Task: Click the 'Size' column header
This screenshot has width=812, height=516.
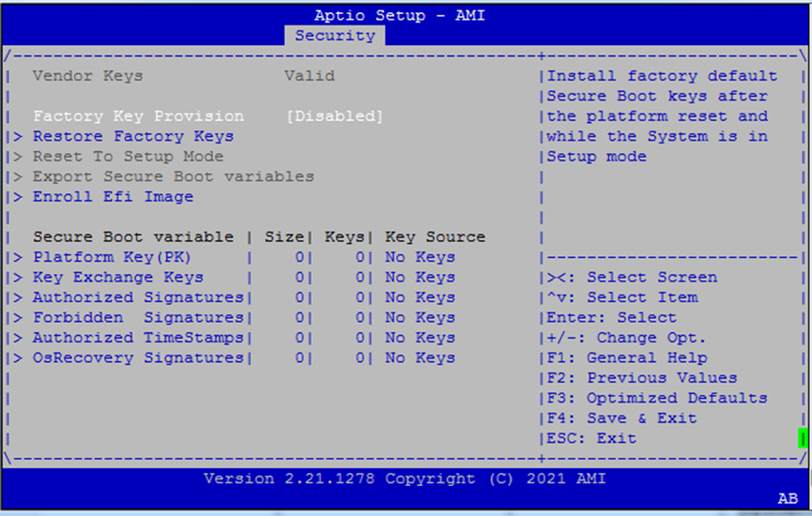Action: (x=283, y=237)
